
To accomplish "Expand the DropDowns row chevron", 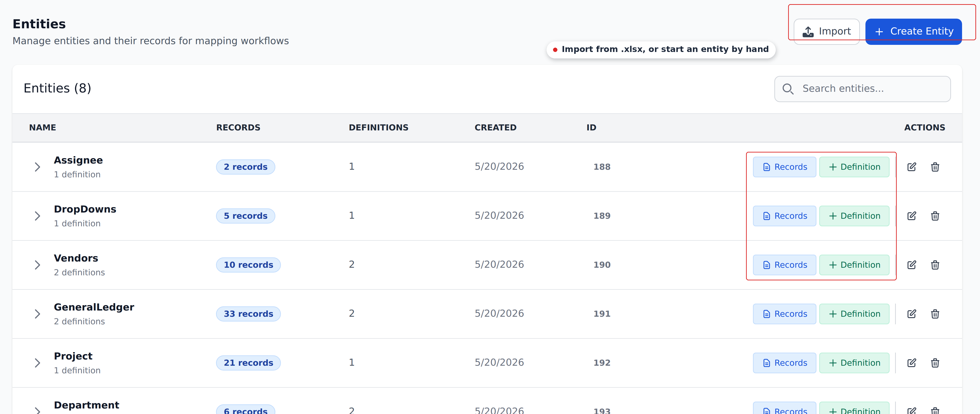I will pyautogui.click(x=37, y=216).
